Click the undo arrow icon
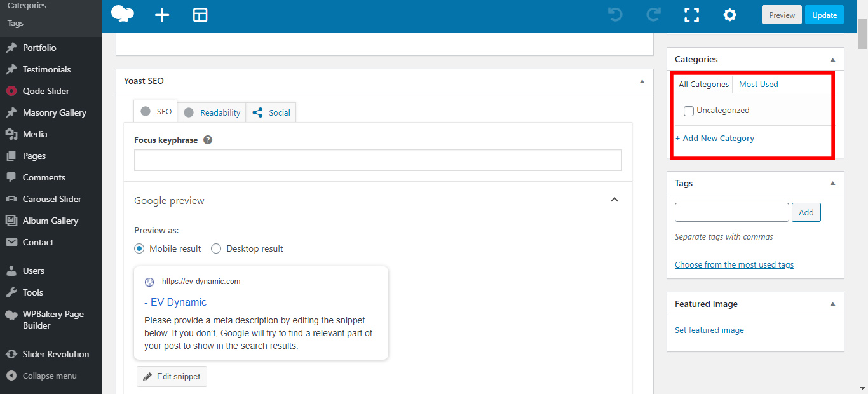Viewport: 868px width, 394px height. click(x=615, y=15)
